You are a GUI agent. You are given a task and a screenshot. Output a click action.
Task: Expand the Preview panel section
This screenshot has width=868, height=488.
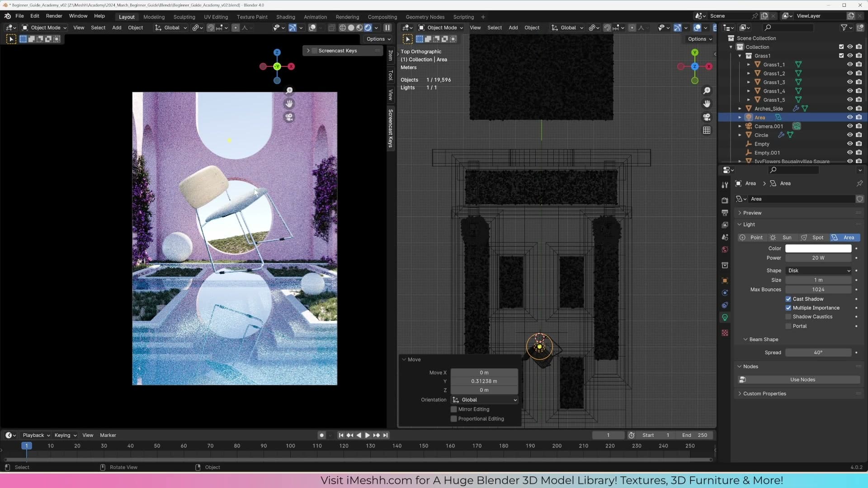coord(740,213)
